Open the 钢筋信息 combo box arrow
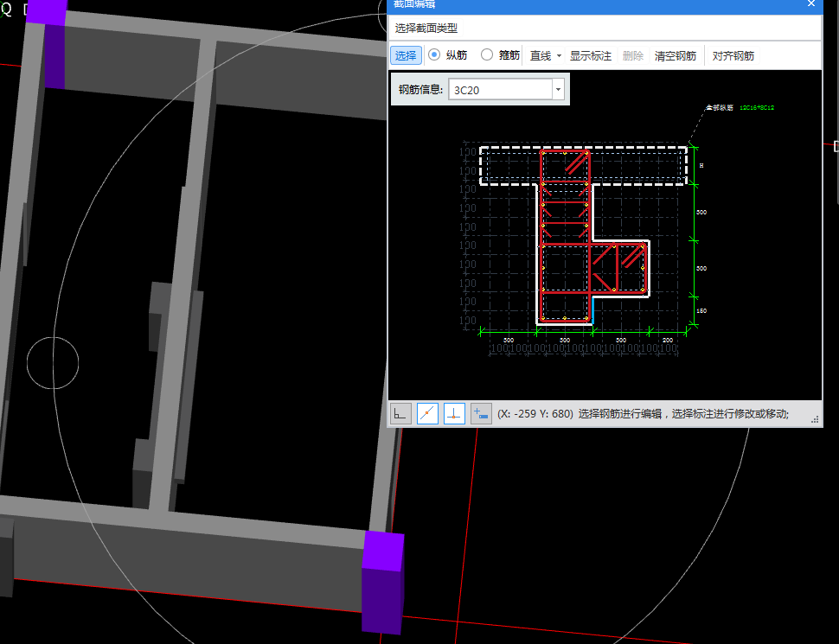Screen dimensions: 839x644 (558, 89)
